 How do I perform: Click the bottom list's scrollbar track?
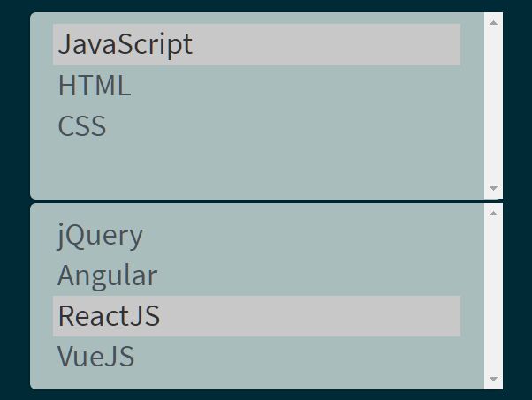493,296
